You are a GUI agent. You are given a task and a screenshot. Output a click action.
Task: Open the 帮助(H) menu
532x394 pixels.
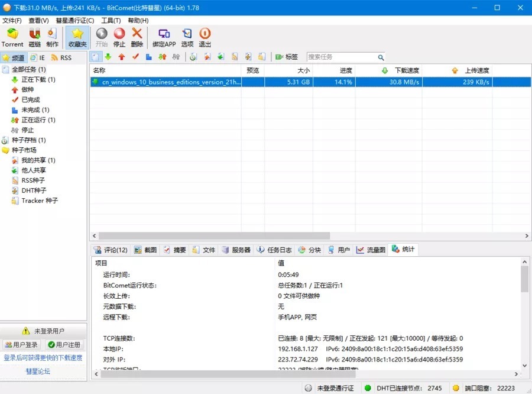138,20
